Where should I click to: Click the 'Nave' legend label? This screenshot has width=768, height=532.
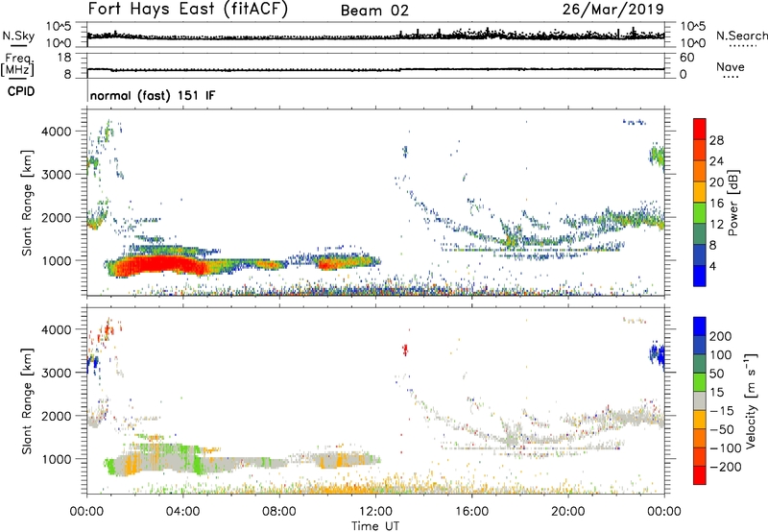pos(731,66)
